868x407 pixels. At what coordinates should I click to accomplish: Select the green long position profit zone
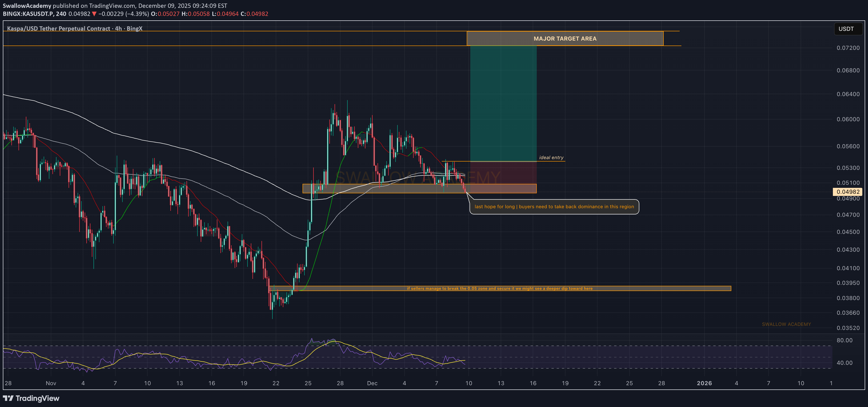[503, 103]
